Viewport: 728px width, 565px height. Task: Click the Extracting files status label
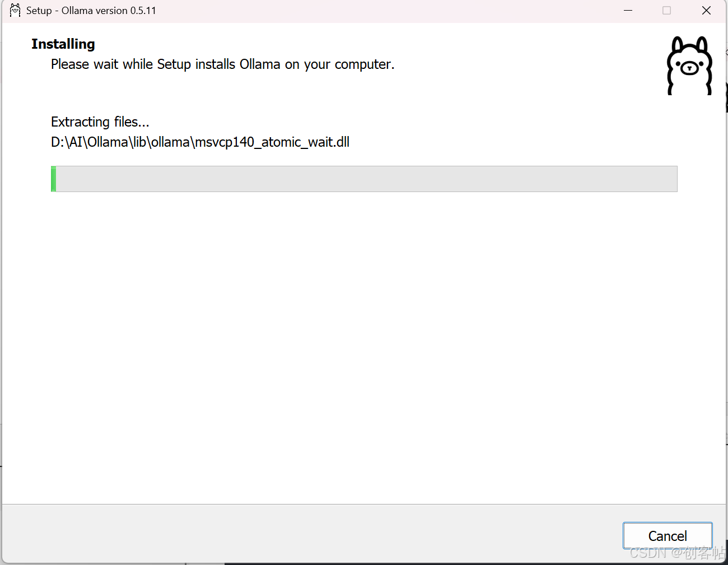(x=100, y=122)
